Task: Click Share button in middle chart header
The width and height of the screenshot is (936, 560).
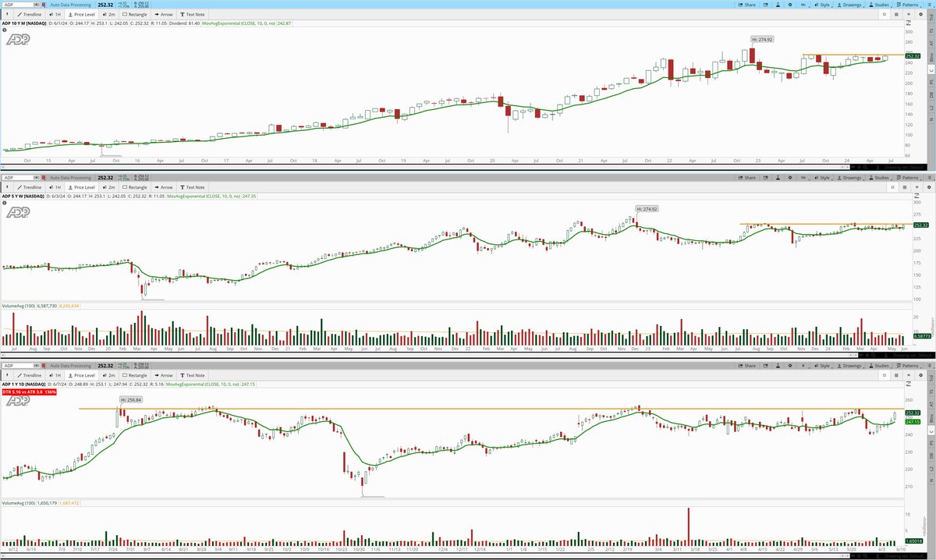Action: click(x=747, y=178)
